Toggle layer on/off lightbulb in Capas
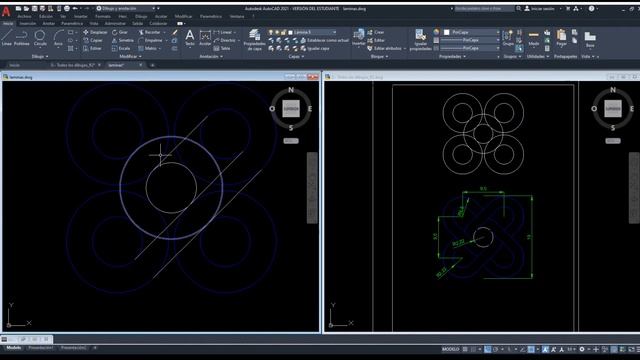 271,32
